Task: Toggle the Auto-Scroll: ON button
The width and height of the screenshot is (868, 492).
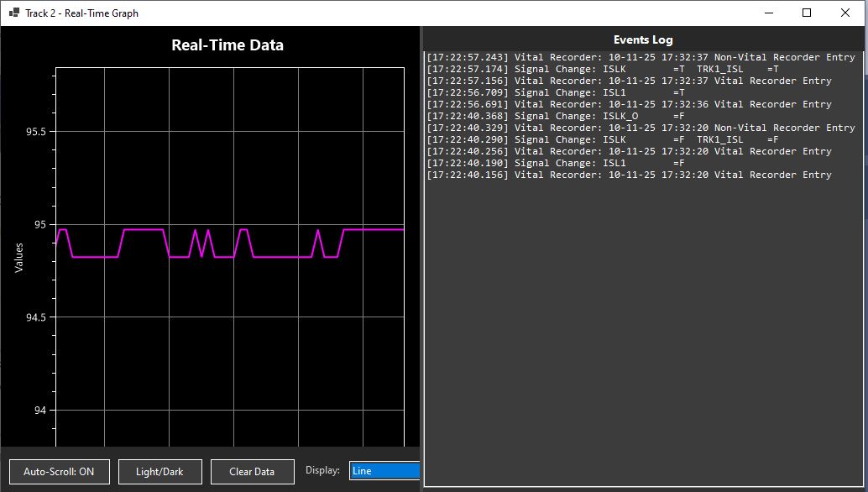Action: click(x=60, y=472)
